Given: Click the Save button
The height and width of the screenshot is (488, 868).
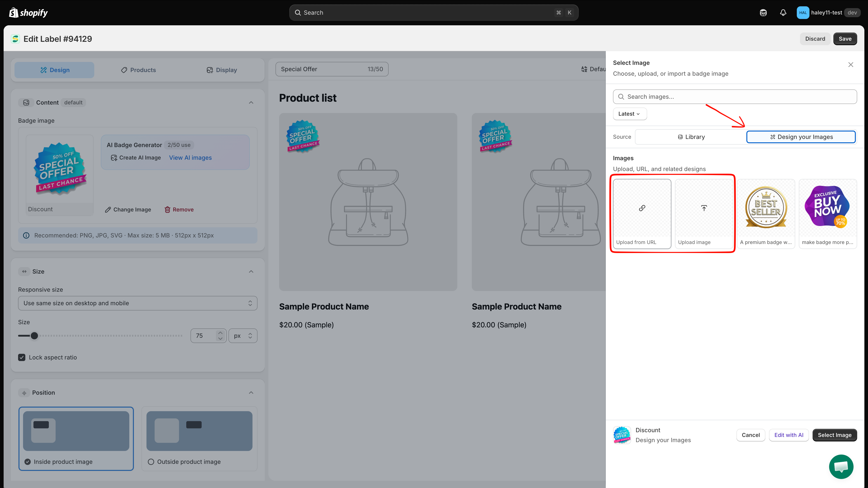Looking at the screenshot, I should point(845,39).
